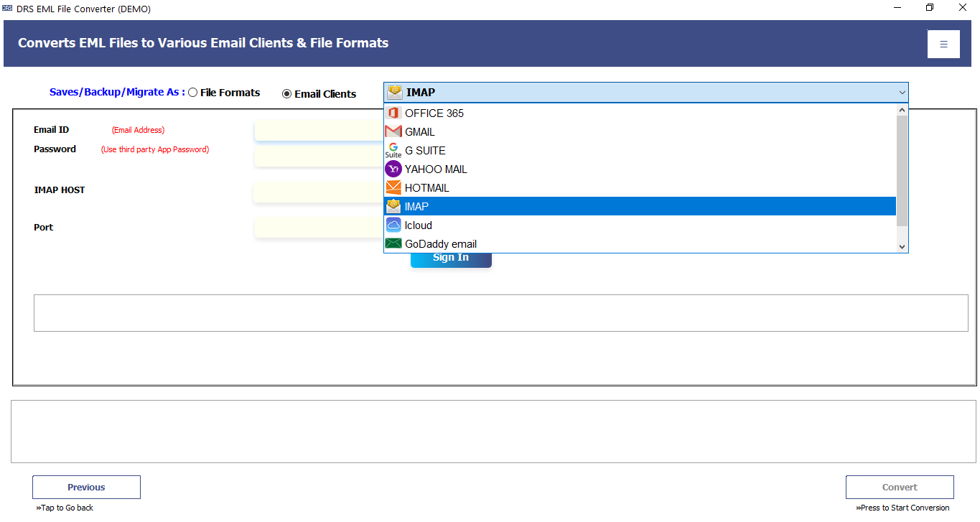Choose HOTMAIL from the list
The height and width of the screenshot is (522, 980).
tap(640, 187)
